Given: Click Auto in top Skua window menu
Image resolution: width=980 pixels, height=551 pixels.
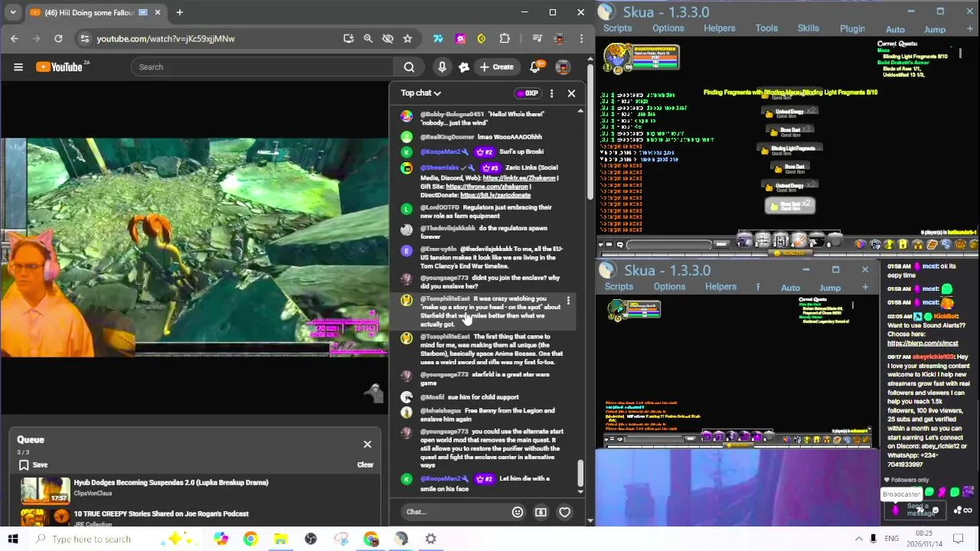Looking at the screenshot, I should click(895, 29).
